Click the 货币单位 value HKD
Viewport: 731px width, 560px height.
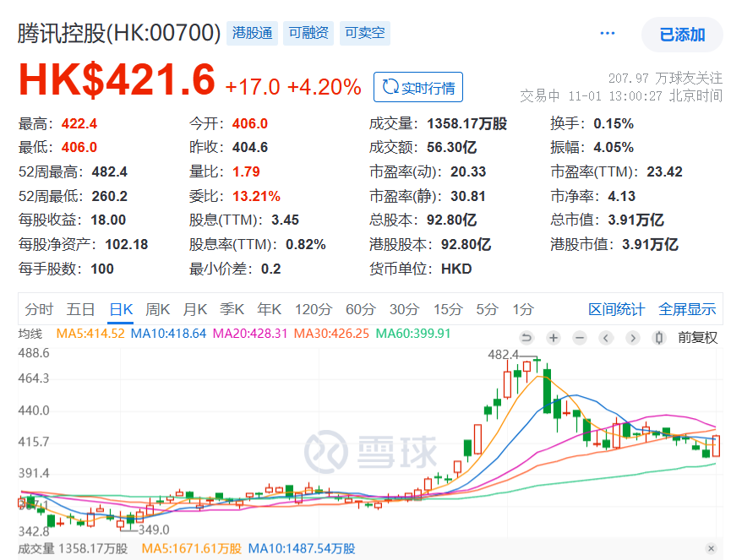click(456, 269)
